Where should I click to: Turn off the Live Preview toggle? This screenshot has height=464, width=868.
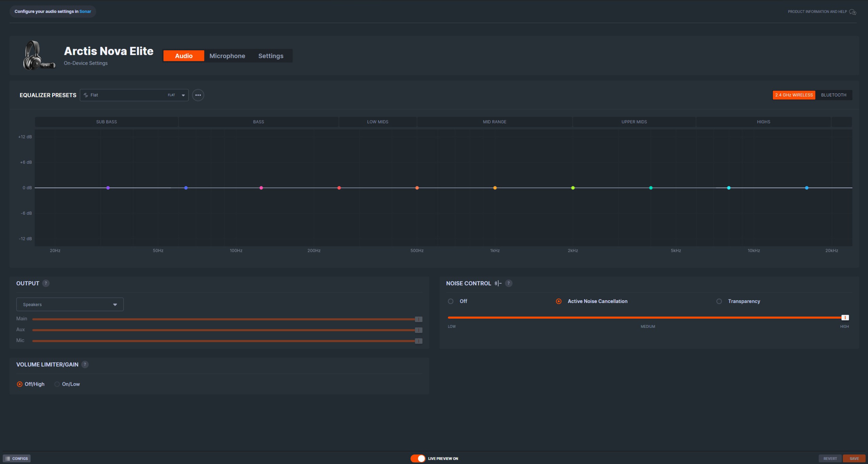click(418, 458)
